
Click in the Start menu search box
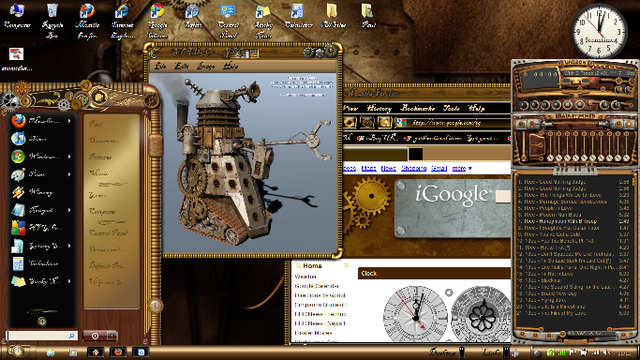[42, 336]
